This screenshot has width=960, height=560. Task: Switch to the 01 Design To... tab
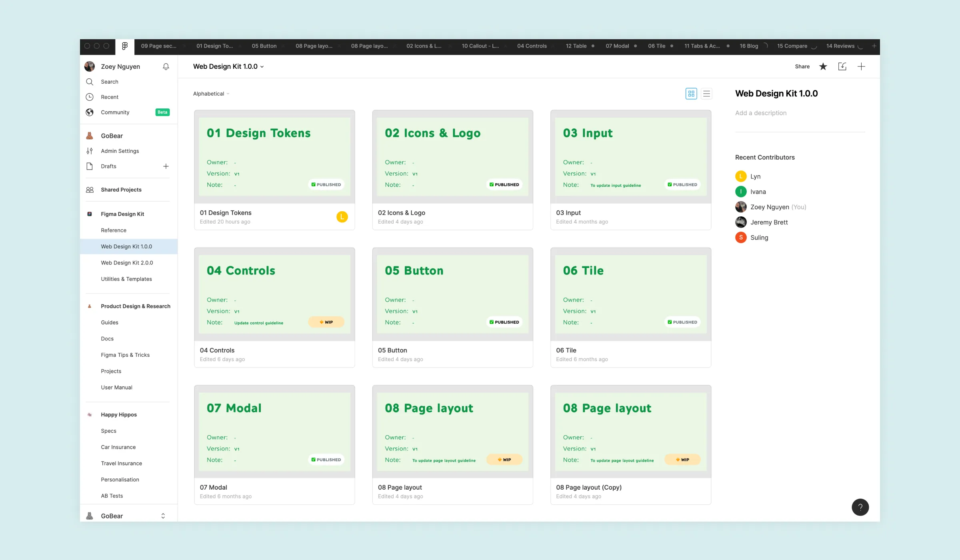click(x=214, y=46)
